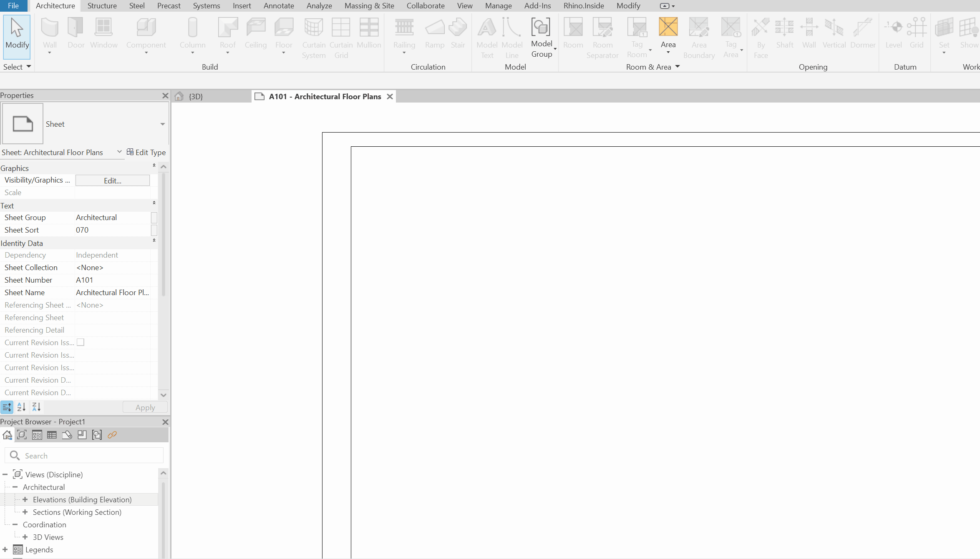Click the Project Browser home views icon

7,435
